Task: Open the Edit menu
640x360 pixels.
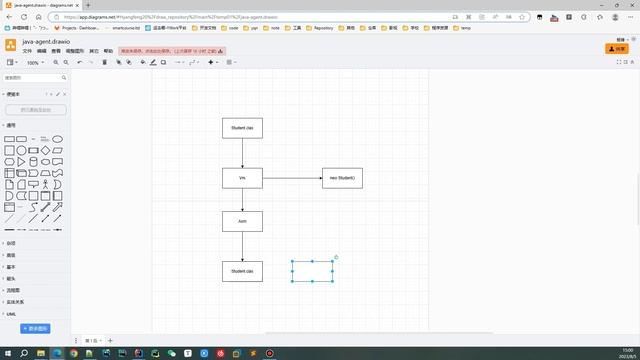Action: coord(42,51)
